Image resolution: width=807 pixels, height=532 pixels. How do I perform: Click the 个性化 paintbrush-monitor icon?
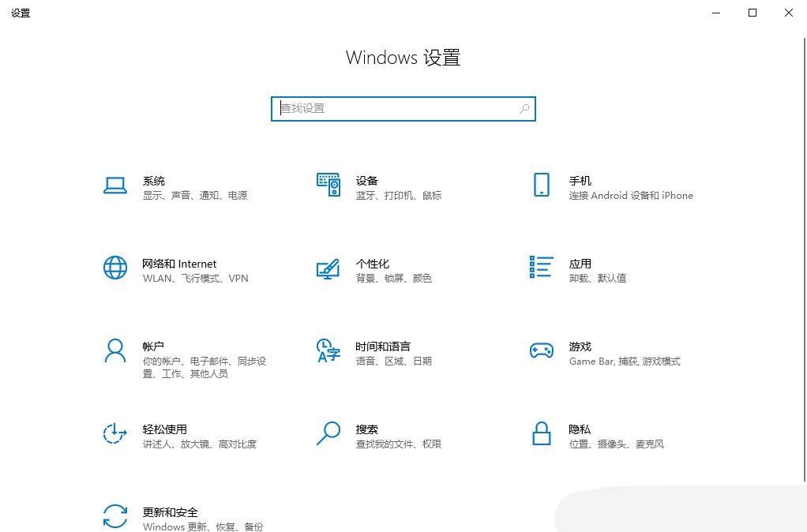(328, 268)
